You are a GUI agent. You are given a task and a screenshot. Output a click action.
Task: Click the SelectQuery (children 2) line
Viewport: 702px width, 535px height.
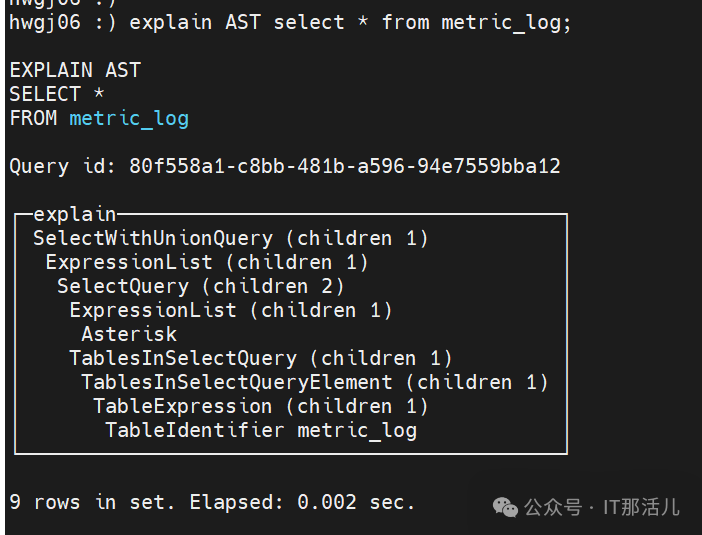coord(200,286)
